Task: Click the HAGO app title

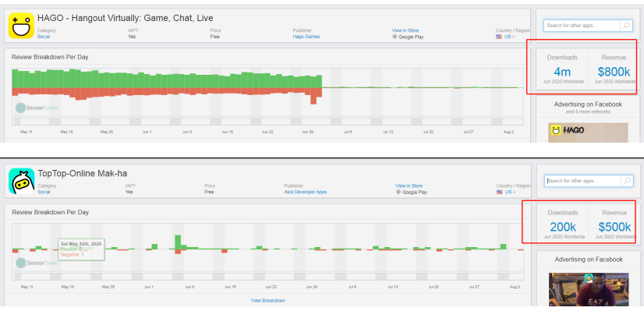Action: [x=126, y=18]
